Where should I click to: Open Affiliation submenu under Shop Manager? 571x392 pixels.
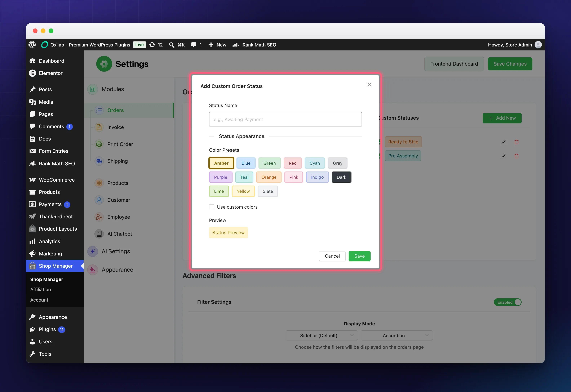(x=41, y=289)
